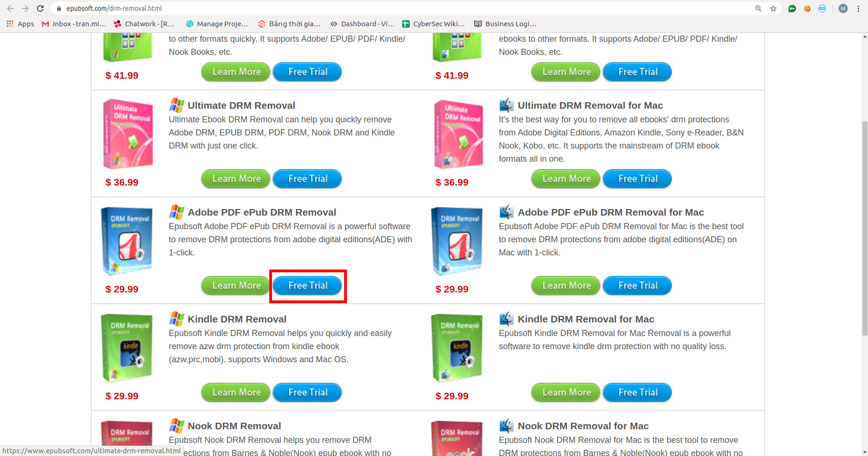868x456 pixels.
Task: Click Learn More for Adobe PDF ePub DRM Removal for Mac
Action: [566, 285]
